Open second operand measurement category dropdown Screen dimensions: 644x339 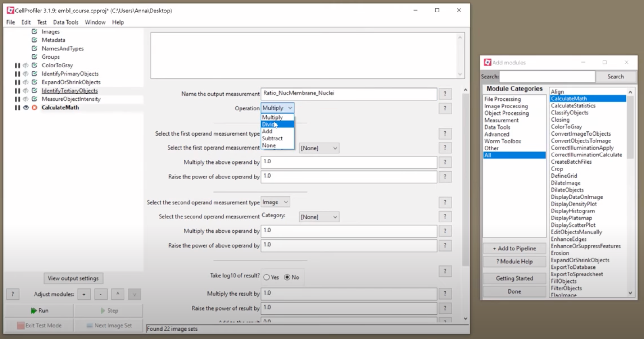pyautogui.click(x=319, y=217)
